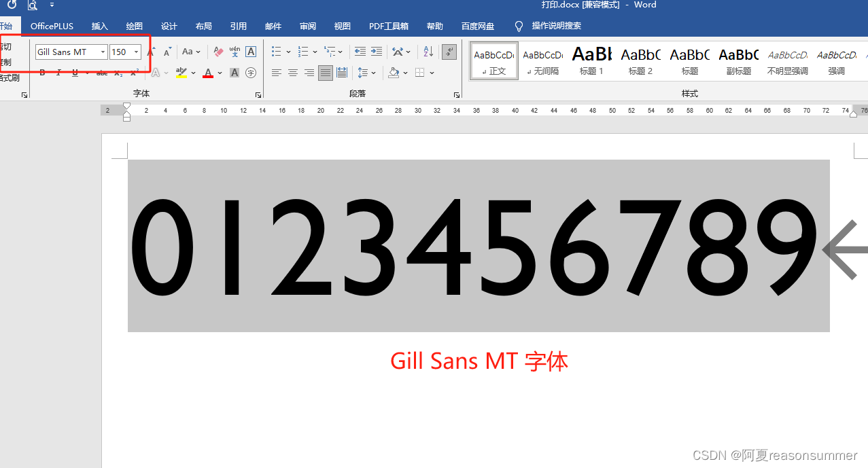Apply numbered list formatting
This screenshot has height=468, width=868.
point(303,52)
